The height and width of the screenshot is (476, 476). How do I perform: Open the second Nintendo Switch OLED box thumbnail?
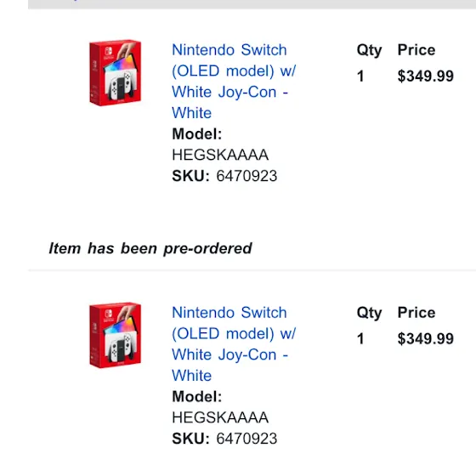coord(116,336)
